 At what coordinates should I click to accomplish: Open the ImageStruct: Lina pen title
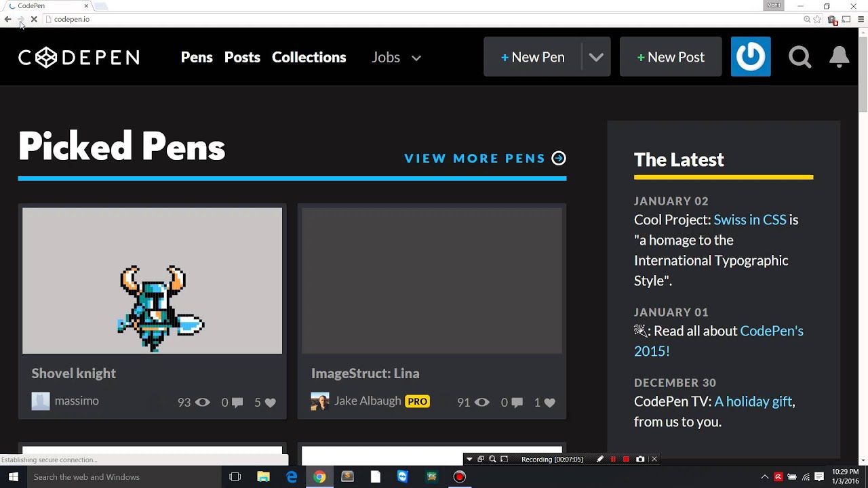pyautogui.click(x=366, y=373)
